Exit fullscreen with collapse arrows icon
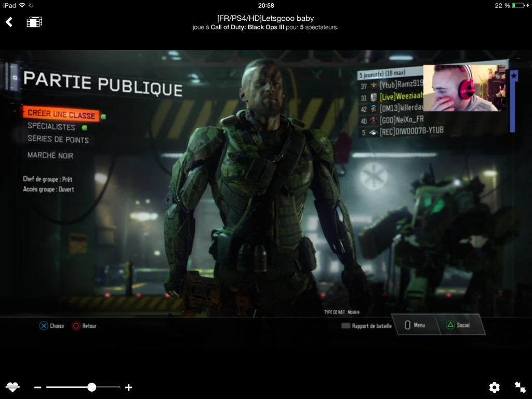The image size is (532, 399). (520, 387)
